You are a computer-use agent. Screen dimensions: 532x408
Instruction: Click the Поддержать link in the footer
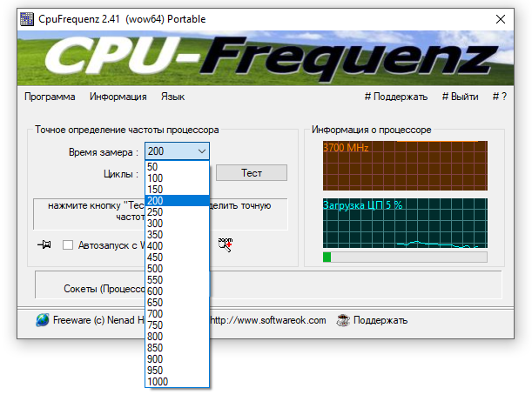point(380,320)
